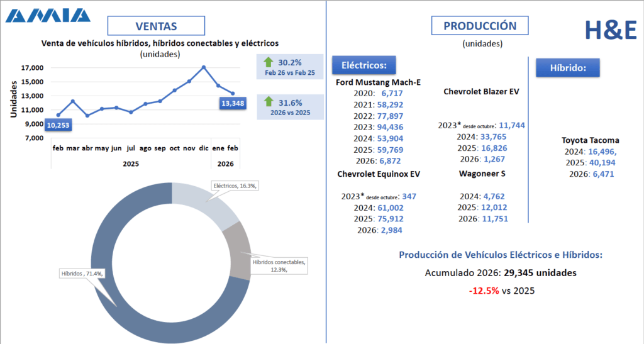Click the 13,348 data label on chart

[233, 103]
